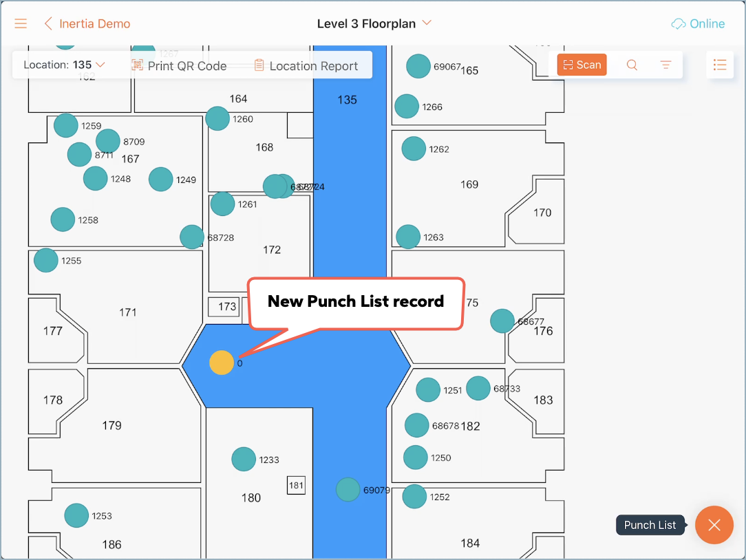Select the Punch List label
The height and width of the screenshot is (560, 746).
(650, 525)
